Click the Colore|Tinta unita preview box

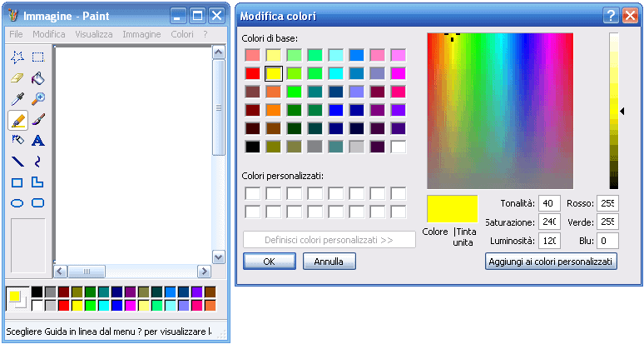(452, 209)
